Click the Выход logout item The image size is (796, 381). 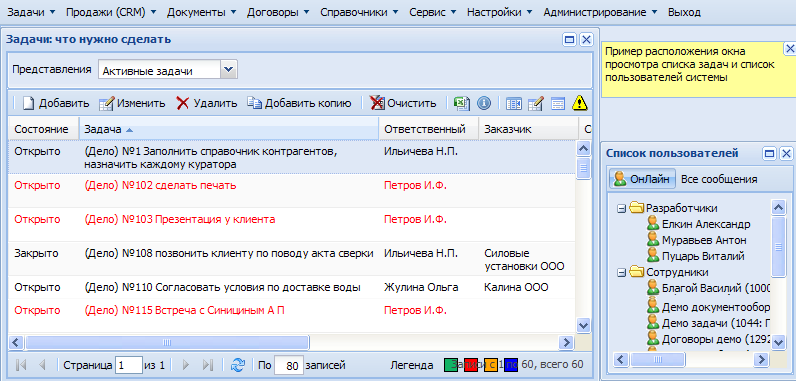[684, 12]
